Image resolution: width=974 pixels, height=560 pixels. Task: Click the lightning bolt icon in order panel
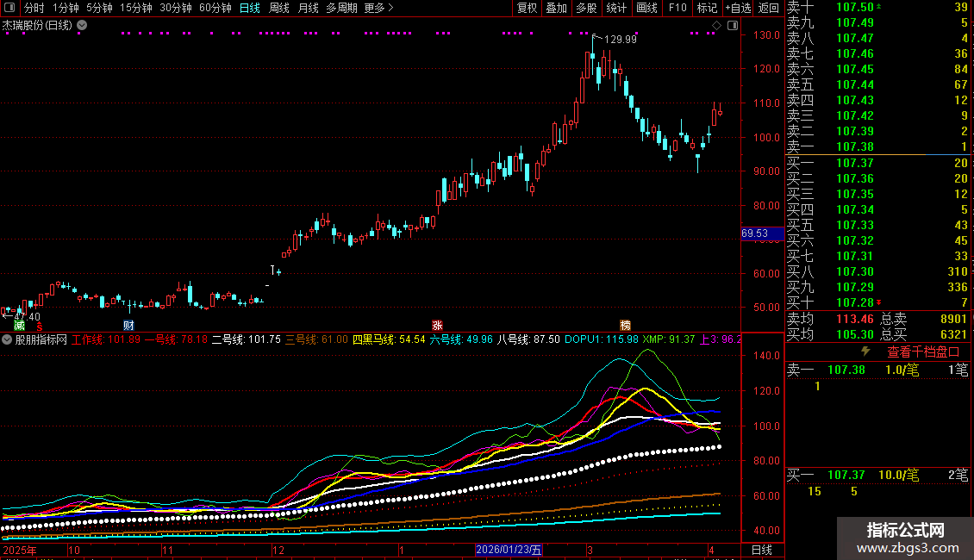coord(865,352)
